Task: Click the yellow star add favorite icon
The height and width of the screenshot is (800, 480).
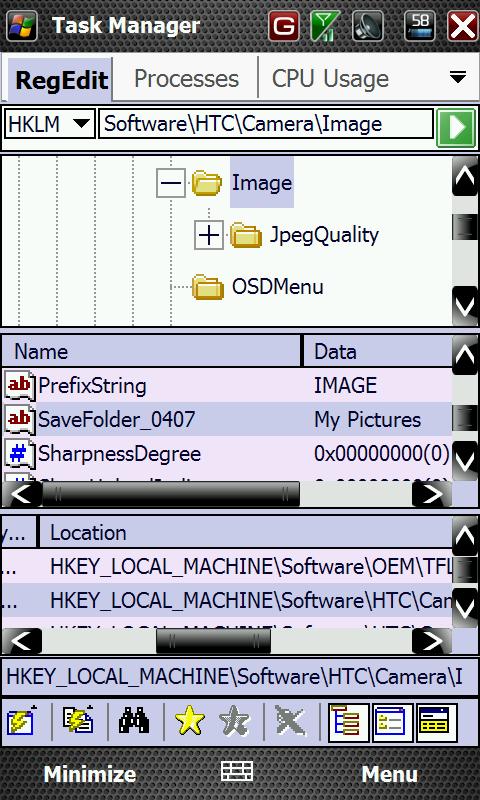Action: (x=190, y=721)
